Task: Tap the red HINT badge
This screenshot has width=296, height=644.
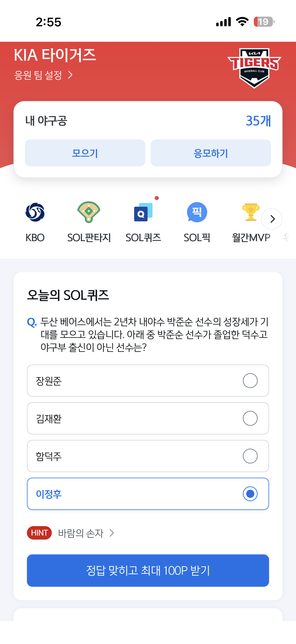Action: coord(39,533)
